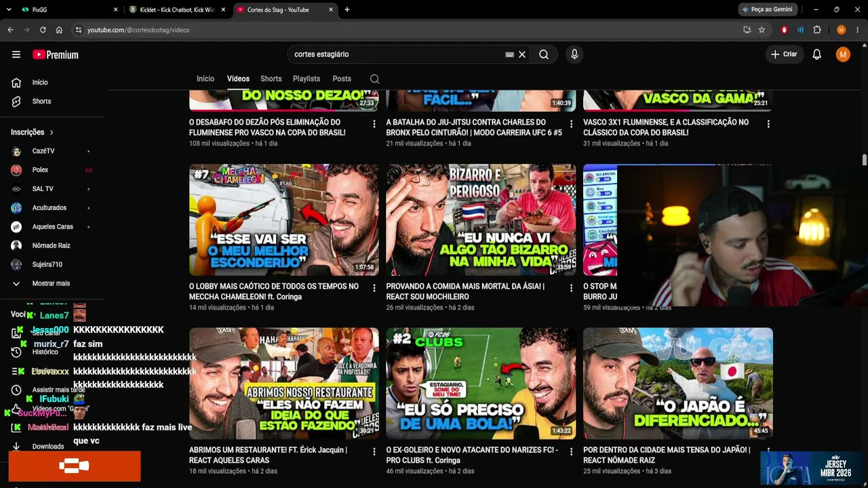Bookmark this page with the star
This screenshot has width=868, height=488.
(x=762, y=30)
